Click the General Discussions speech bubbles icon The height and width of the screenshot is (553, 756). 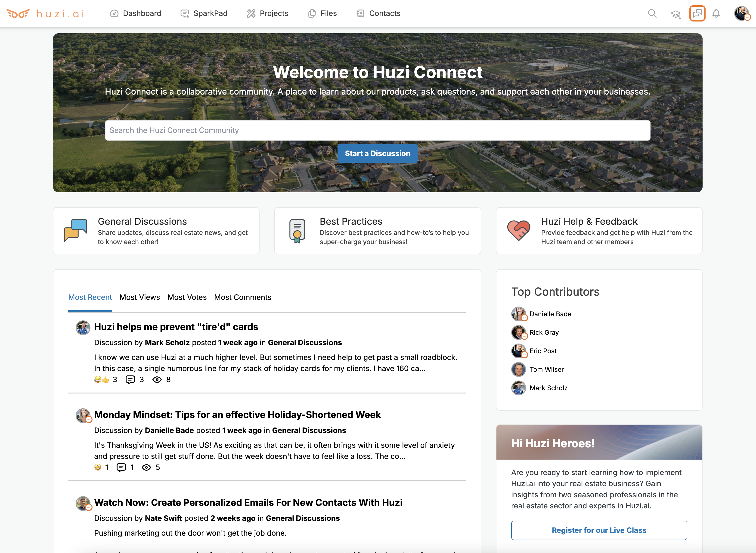76,230
